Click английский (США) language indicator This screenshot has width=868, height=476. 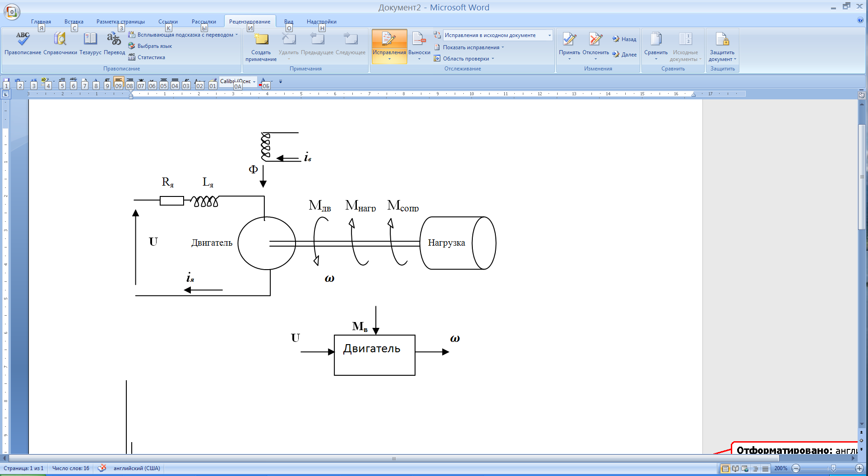point(137,468)
